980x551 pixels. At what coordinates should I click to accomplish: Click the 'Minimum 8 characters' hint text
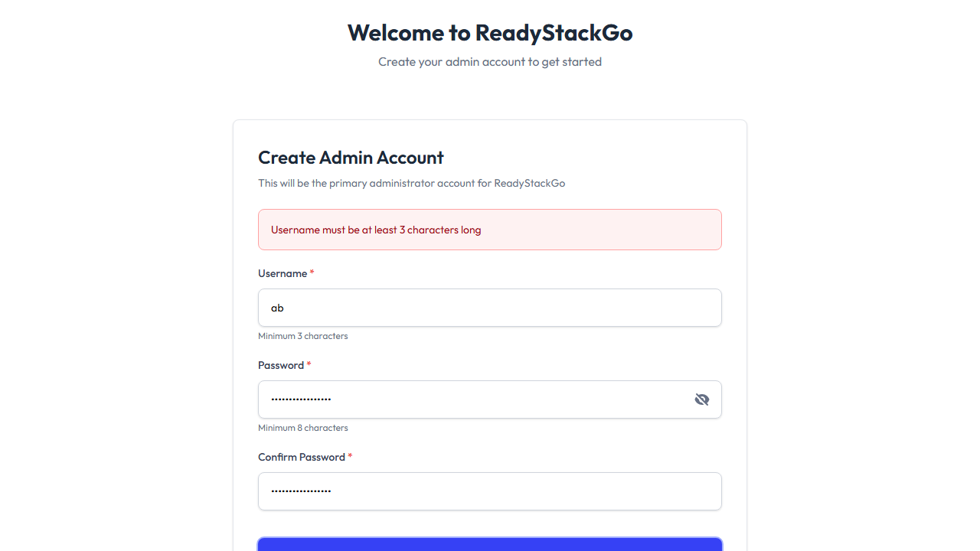(x=303, y=428)
